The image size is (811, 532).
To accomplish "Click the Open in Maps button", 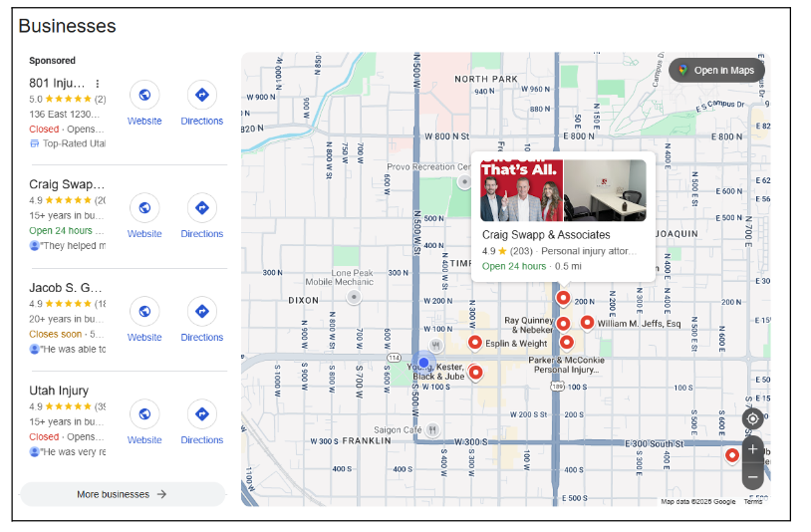I will tap(716, 71).
